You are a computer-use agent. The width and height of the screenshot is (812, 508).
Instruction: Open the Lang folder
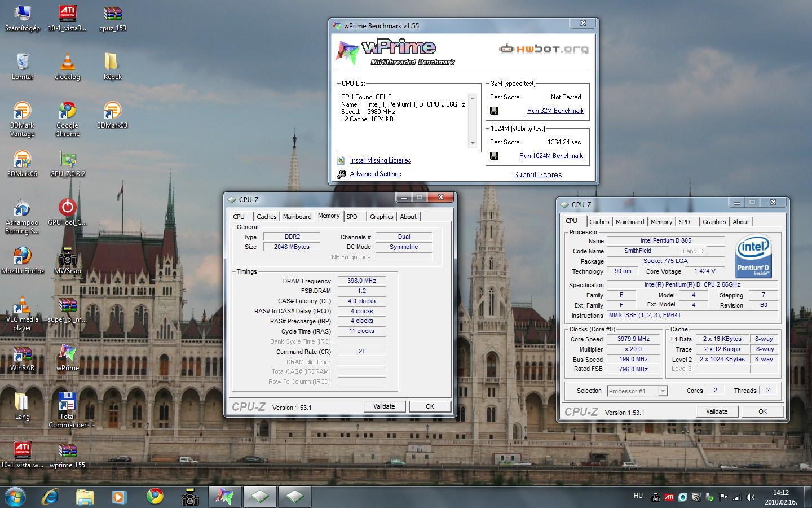(22, 406)
